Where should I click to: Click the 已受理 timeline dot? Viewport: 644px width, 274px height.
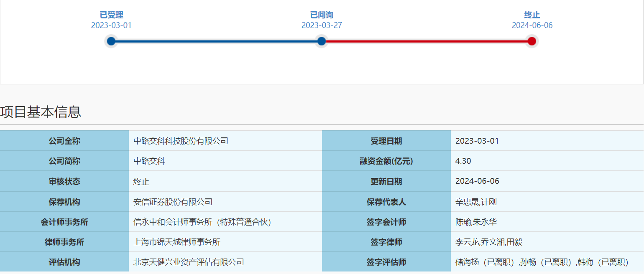111,41
